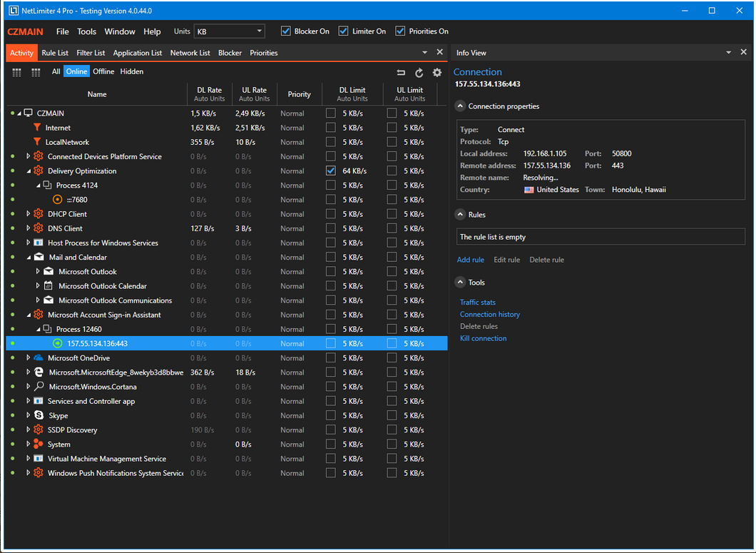Expand Connected Devices Platform Service node
The image size is (756, 553).
(28, 156)
